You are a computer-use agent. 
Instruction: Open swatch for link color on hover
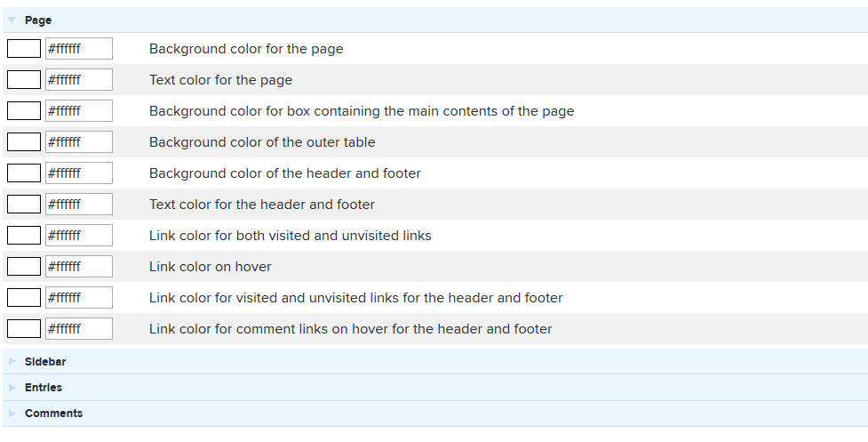click(x=24, y=266)
